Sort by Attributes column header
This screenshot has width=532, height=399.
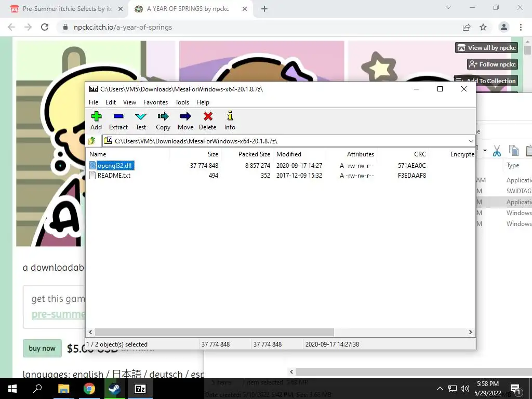tap(351, 154)
